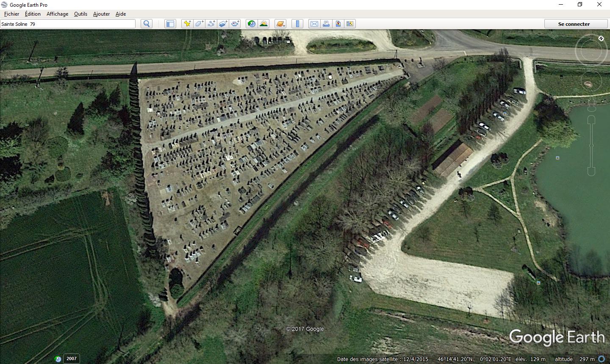Click the move joystick hand control
The width and height of the screenshot is (610, 364).
591,80
